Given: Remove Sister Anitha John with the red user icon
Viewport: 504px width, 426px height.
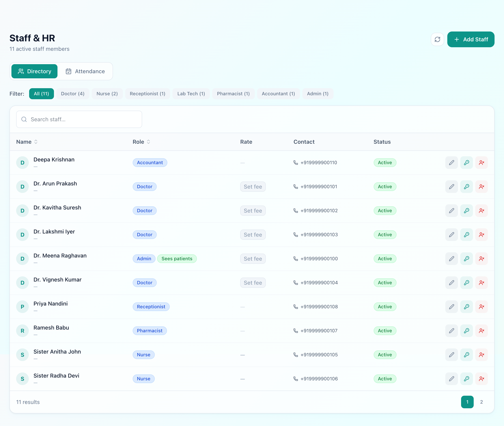Looking at the screenshot, I should 481,355.
